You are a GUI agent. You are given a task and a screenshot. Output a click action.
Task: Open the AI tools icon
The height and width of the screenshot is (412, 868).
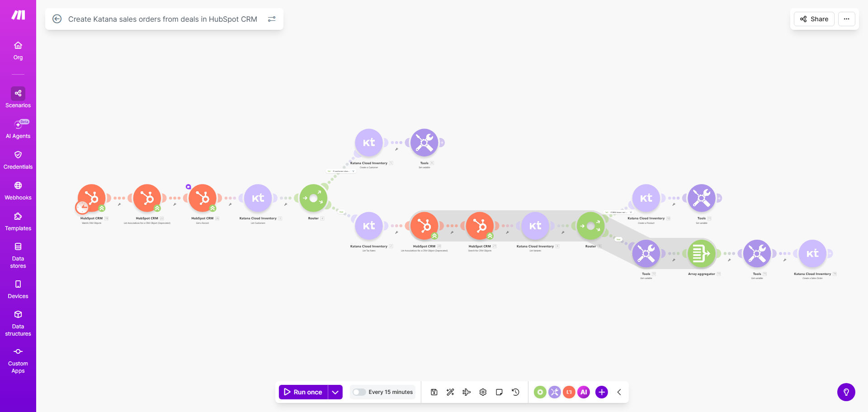point(584,392)
